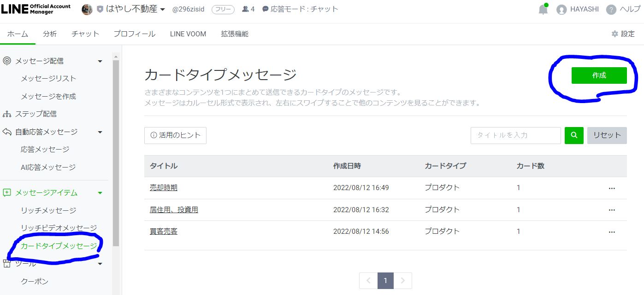Image resolution: width=644 pixels, height=295 pixels.
Task: Open the チャット tab
Action: 85,34
